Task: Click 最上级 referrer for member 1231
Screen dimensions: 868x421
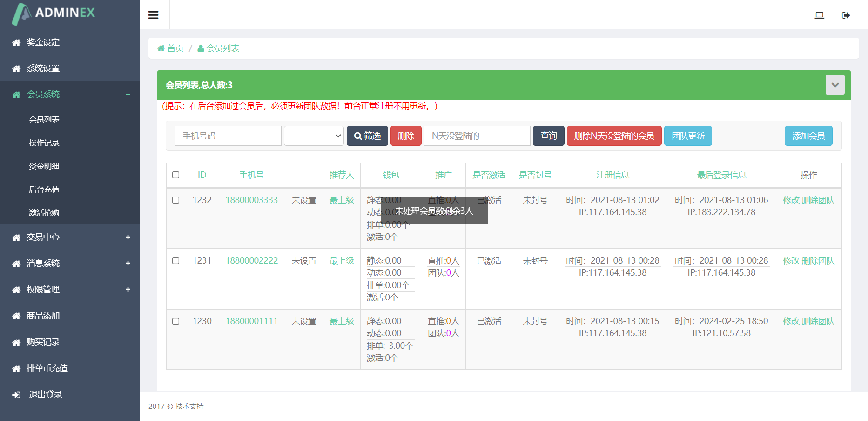Action: point(342,260)
